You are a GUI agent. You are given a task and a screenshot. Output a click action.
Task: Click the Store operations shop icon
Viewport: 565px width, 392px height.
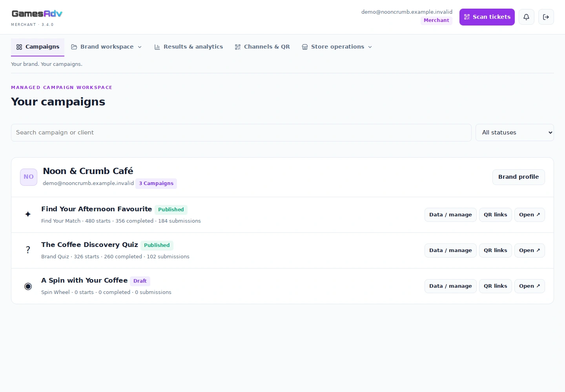point(305,47)
